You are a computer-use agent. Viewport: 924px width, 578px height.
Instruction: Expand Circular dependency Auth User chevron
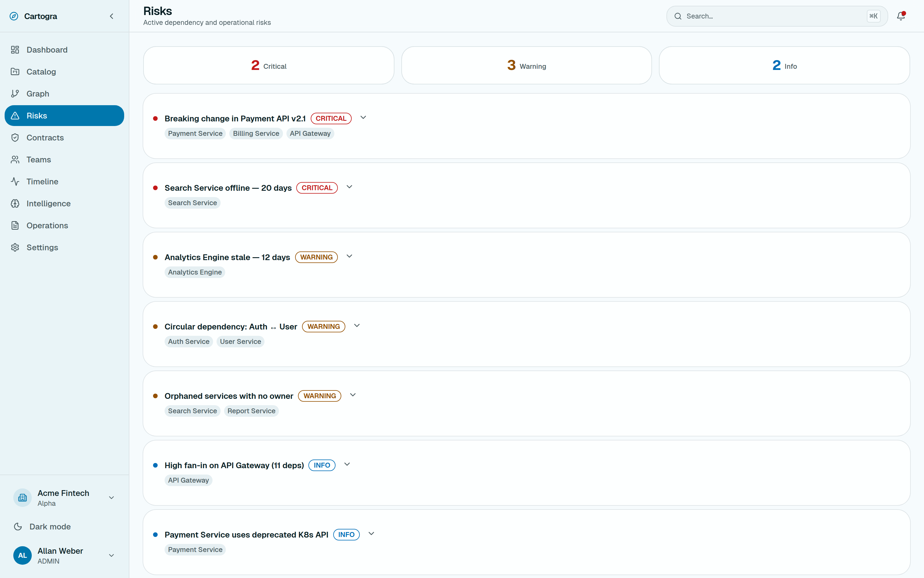(x=357, y=326)
